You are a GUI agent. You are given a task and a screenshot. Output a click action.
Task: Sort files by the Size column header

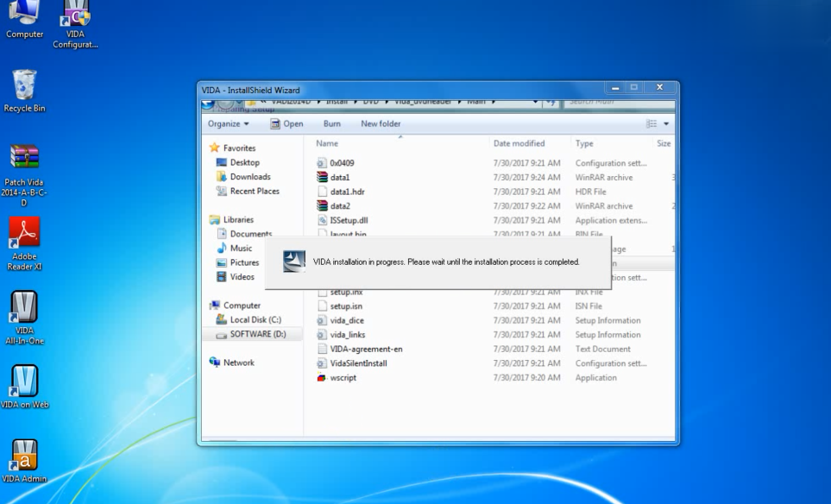pyautogui.click(x=664, y=143)
